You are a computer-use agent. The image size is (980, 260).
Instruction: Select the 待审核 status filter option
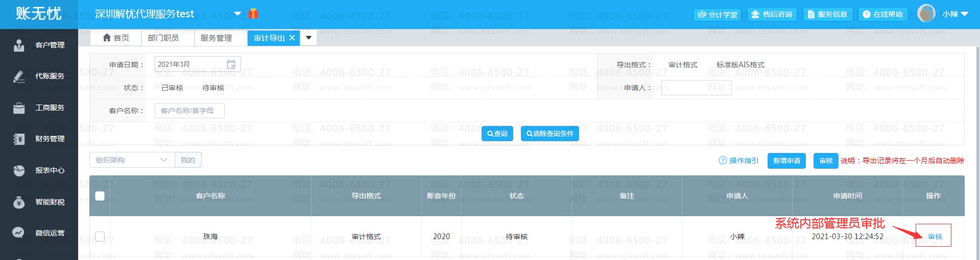point(213,88)
